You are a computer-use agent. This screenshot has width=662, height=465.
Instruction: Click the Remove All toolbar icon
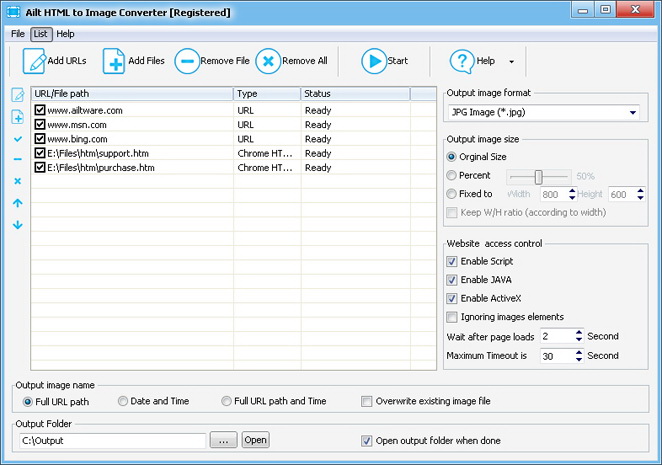click(268, 61)
